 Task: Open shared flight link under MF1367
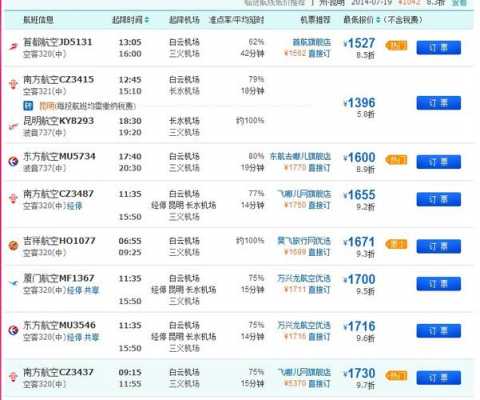[92, 290]
